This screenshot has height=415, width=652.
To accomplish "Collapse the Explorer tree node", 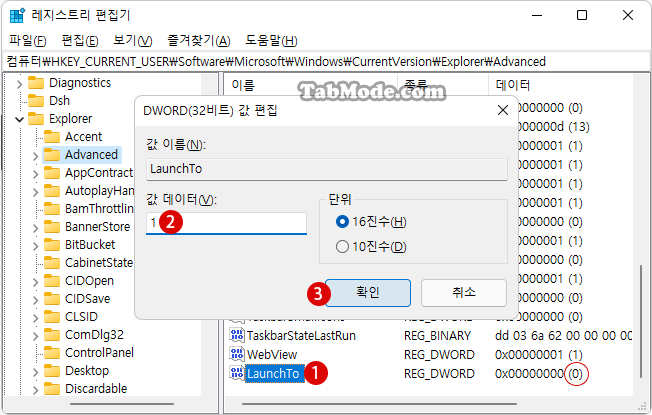I will coord(19,120).
